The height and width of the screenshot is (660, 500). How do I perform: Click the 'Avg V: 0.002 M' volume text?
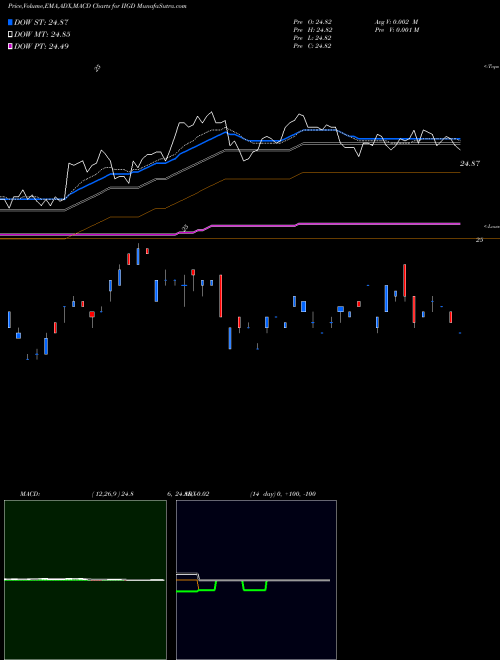pyautogui.click(x=396, y=22)
